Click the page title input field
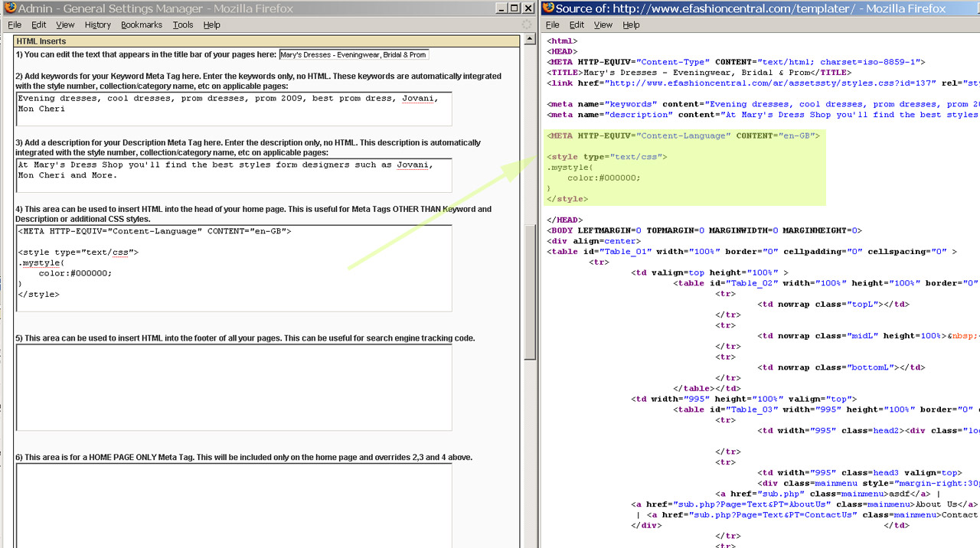 coord(354,54)
